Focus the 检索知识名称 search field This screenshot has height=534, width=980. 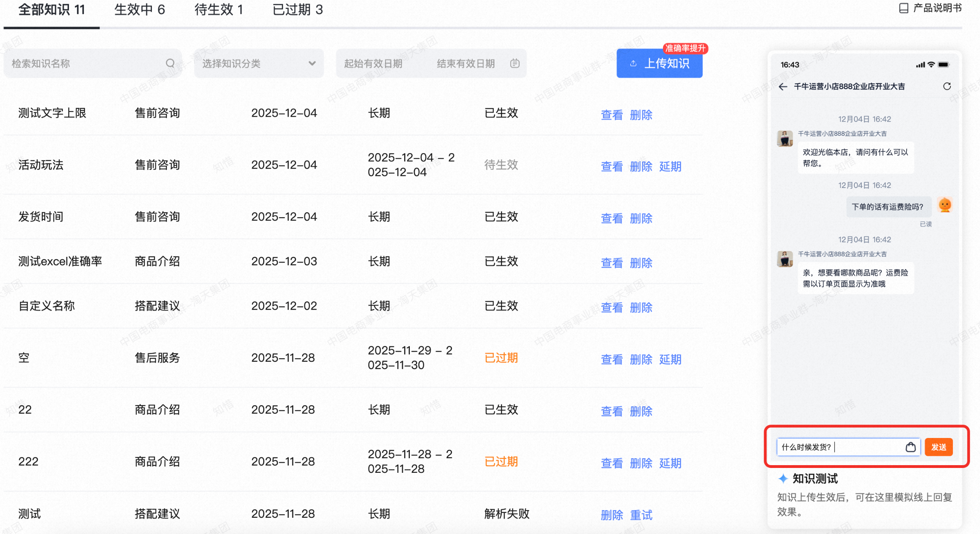(x=93, y=63)
